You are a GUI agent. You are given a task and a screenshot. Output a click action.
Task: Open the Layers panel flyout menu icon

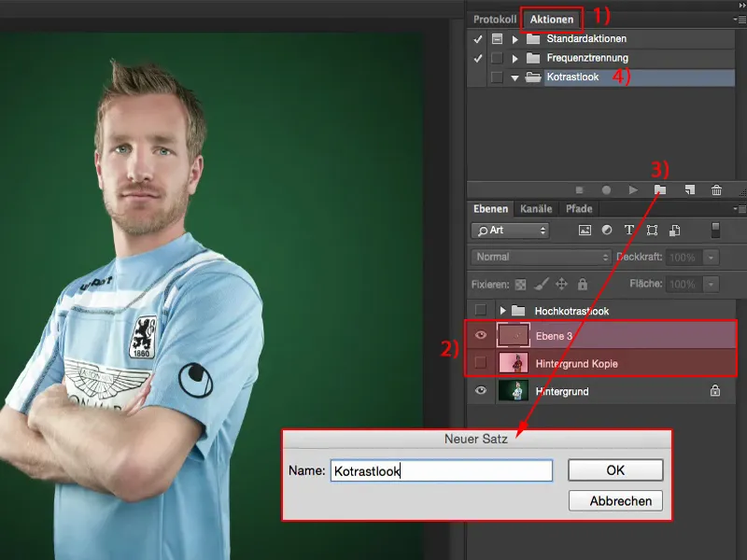[x=740, y=208]
